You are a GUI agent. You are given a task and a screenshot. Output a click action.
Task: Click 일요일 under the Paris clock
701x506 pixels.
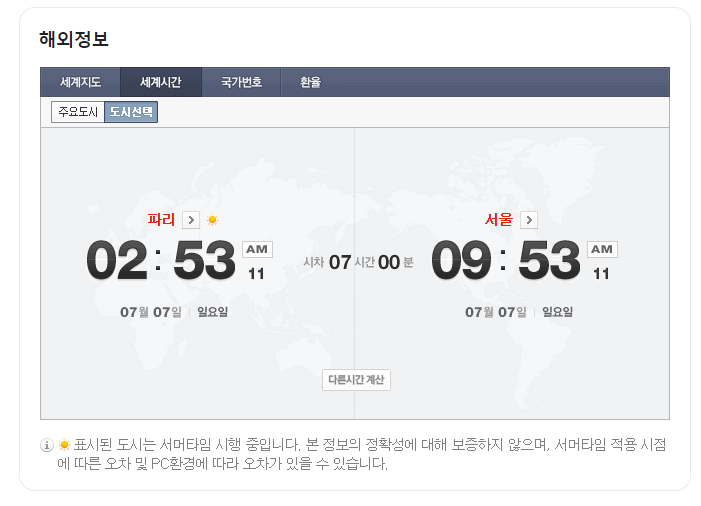(213, 312)
